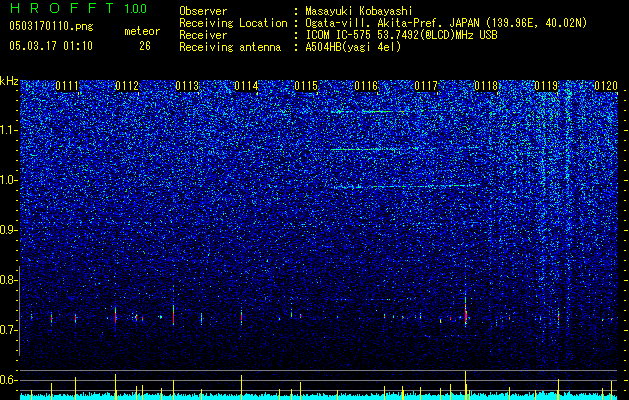Click the date stamp 05.03.17 01:10

click(x=51, y=46)
